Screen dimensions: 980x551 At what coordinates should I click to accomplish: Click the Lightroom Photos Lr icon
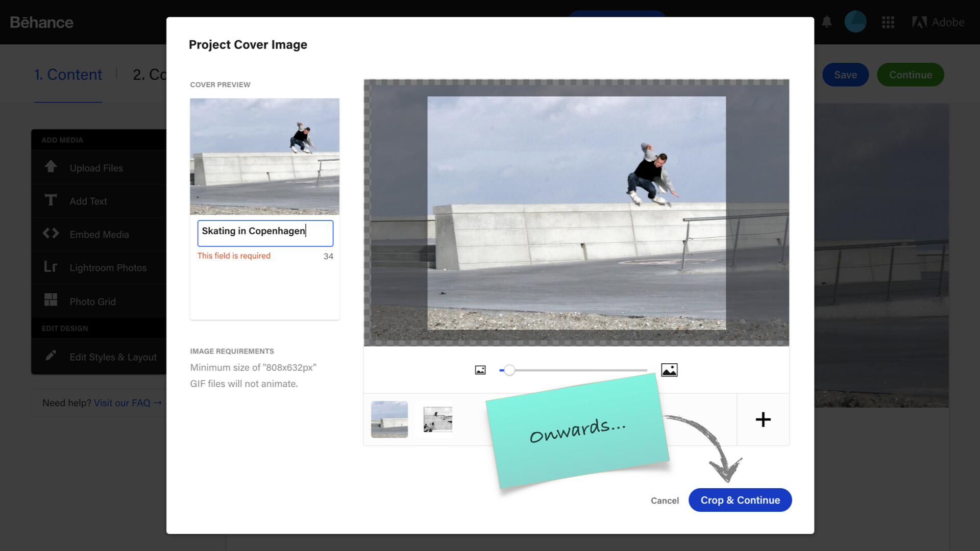pyautogui.click(x=51, y=267)
